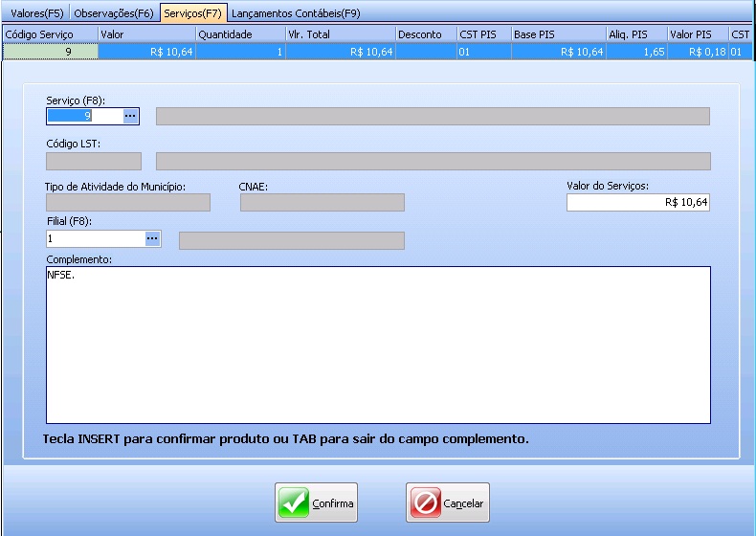
Task: Click the Vlr. Total column header
Action: point(340,34)
